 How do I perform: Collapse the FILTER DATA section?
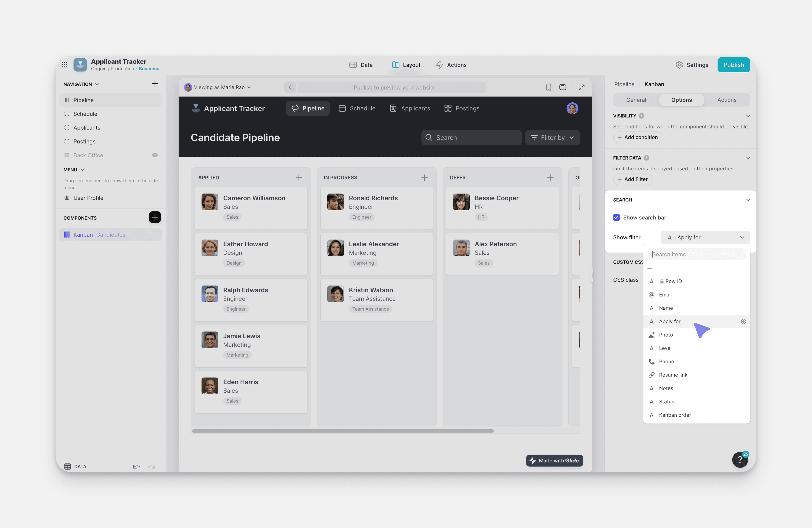pyautogui.click(x=748, y=158)
